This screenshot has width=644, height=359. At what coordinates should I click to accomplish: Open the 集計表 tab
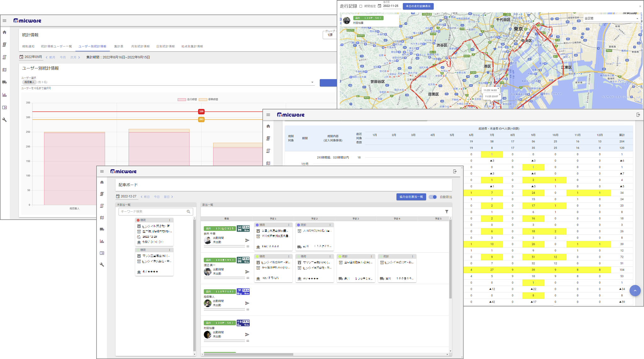pyautogui.click(x=119, y=47)
